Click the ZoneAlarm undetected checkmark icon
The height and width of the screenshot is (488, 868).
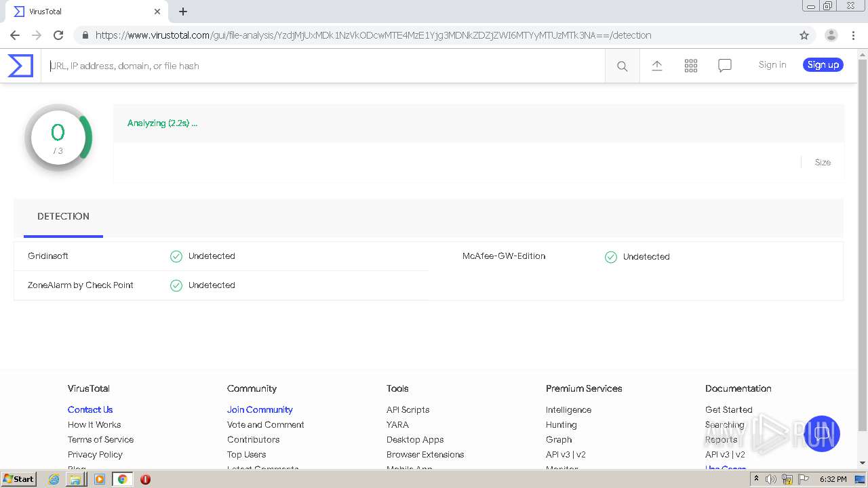click(176, 285)
